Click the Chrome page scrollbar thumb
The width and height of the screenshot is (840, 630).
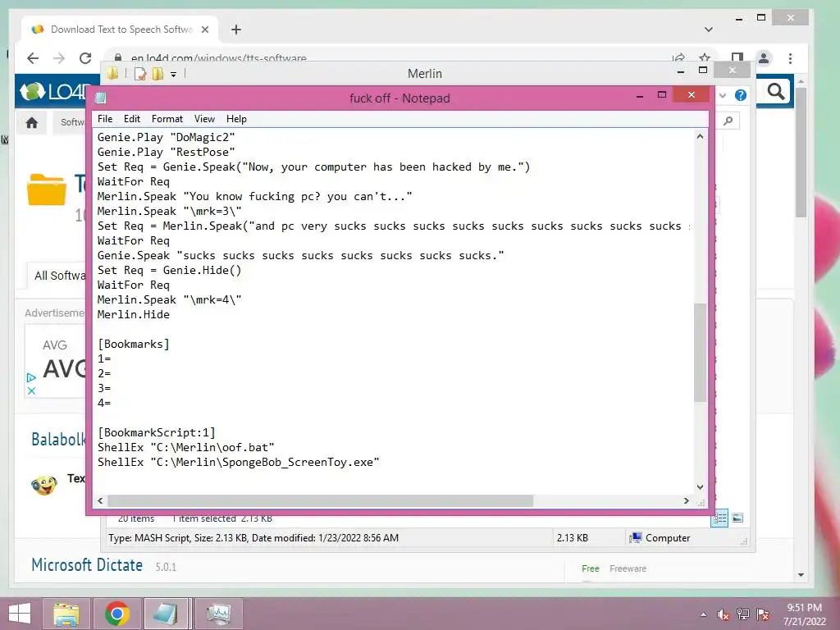point(801,152)
